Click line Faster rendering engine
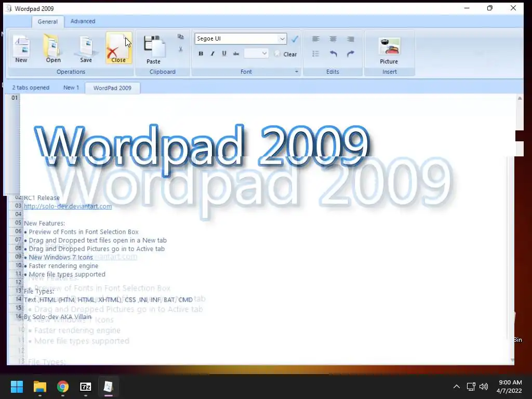The height and width of the screenshot is (399, 532). click(63, 265)
